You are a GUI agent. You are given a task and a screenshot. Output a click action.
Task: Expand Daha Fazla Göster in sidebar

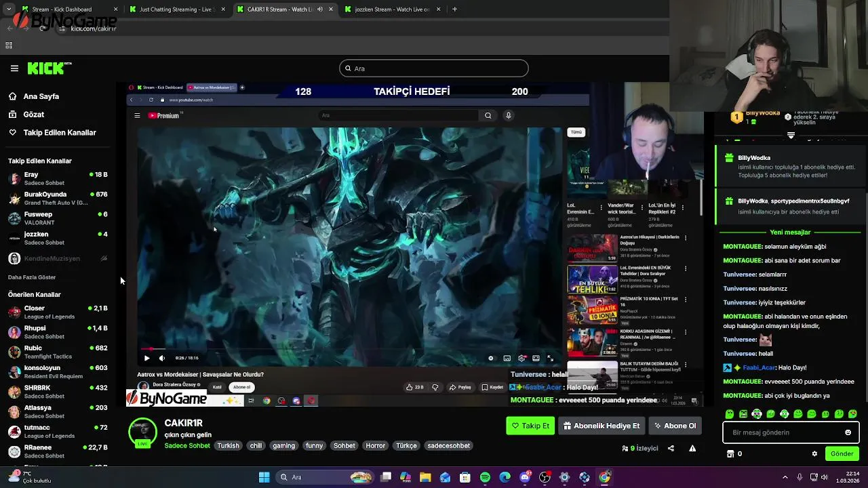tap(32, 277)
